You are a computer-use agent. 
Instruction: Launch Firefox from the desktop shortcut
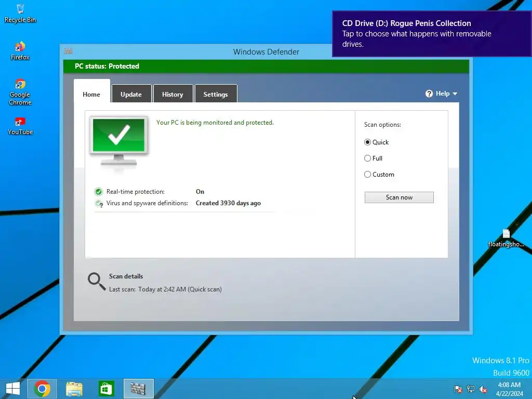[20, 51]
